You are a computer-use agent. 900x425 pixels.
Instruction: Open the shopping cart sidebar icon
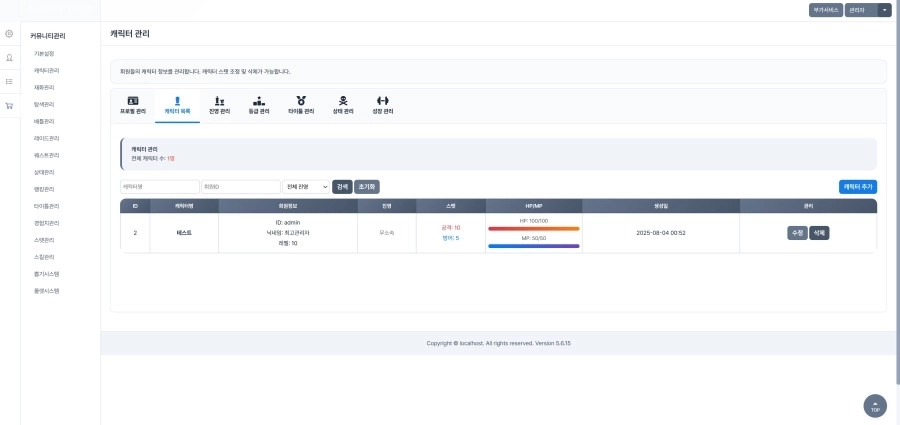pos(9,105)
